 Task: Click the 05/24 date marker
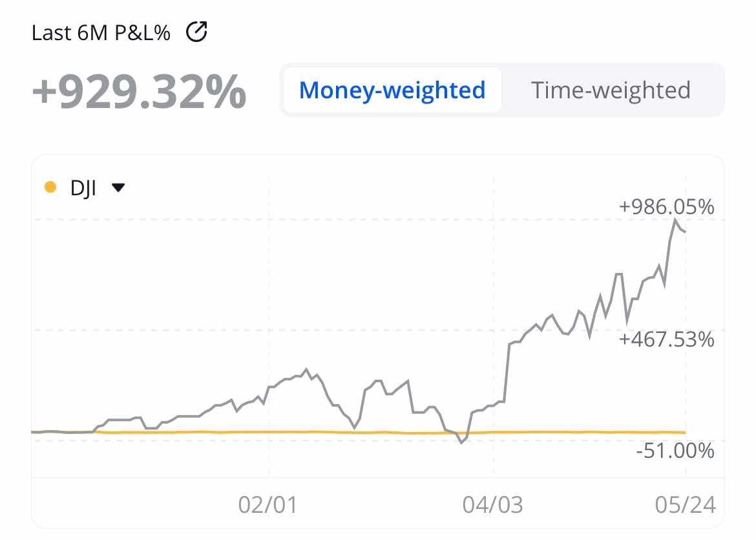pos(686,504)
